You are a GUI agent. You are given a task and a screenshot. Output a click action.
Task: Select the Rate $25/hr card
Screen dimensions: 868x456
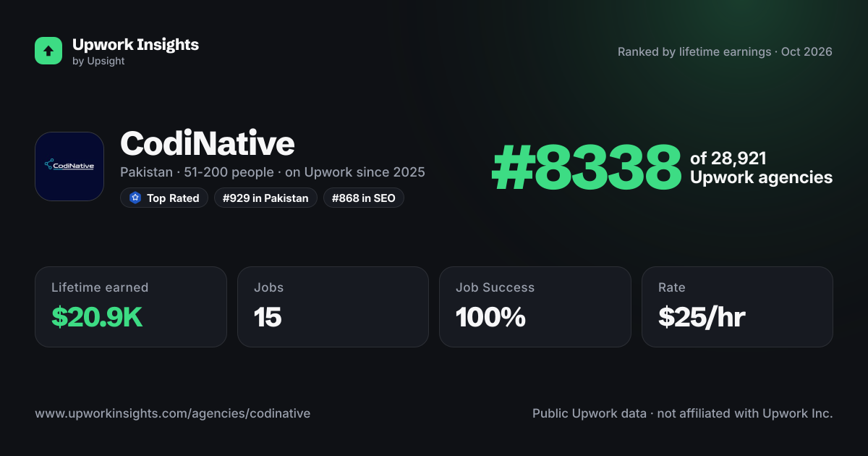tap(737, 307)
